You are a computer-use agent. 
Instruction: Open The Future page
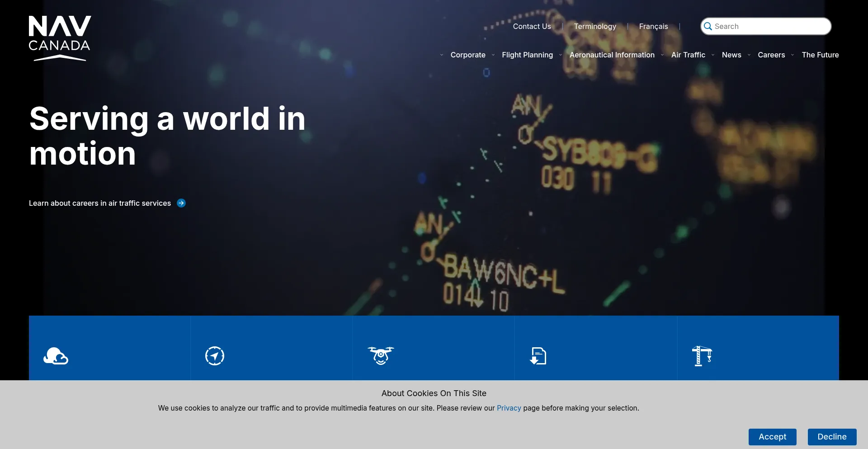(820, 55)
